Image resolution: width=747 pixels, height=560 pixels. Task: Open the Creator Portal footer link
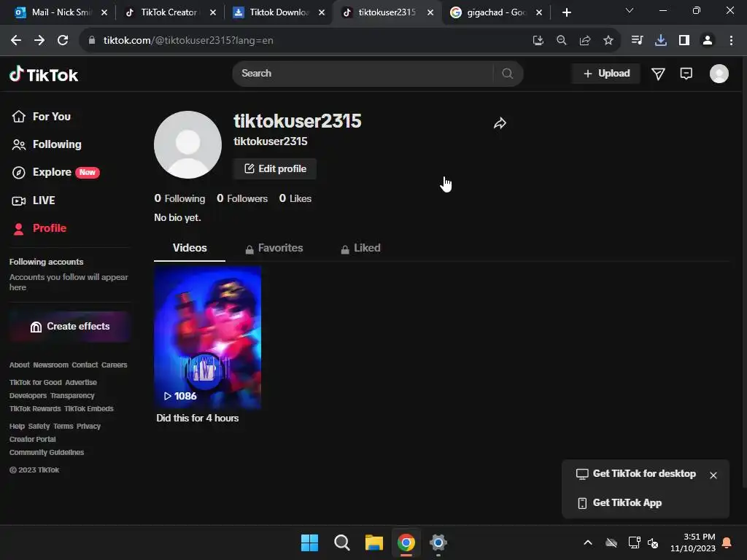pos(32,440)
